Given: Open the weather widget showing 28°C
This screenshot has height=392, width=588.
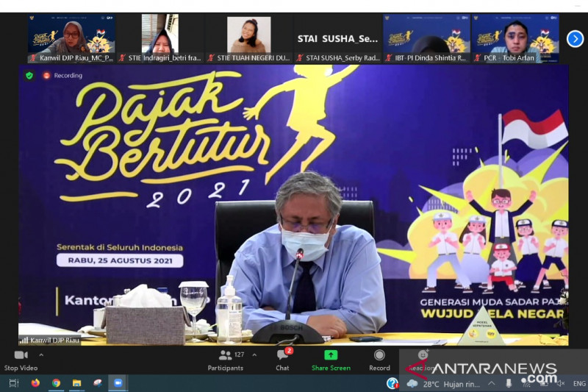Looking at the screenshot, I should tap(443, 384).
